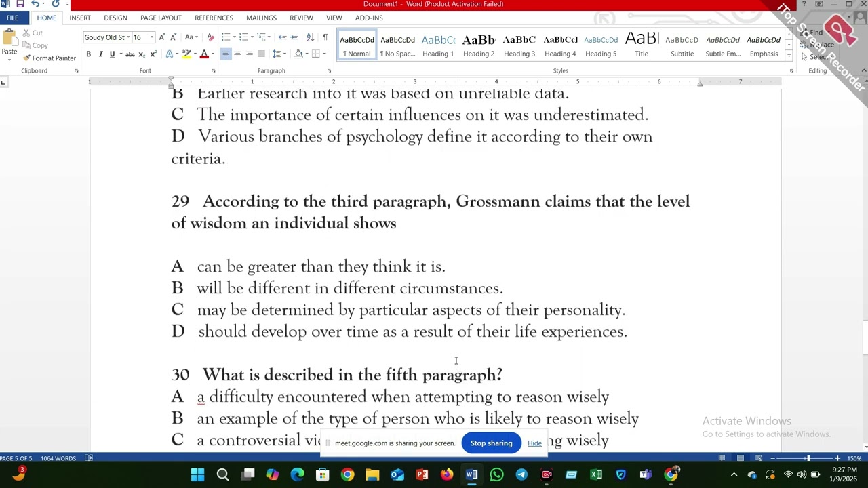Open Change Case dropdown
868x488 pixels.
tap(191, 37)
